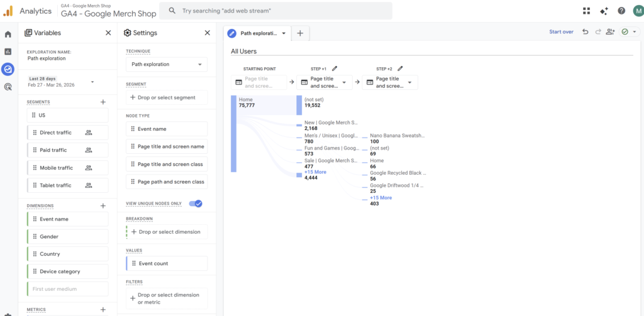
Task: Add a new segment with plus icon
Action: [103, 102]
